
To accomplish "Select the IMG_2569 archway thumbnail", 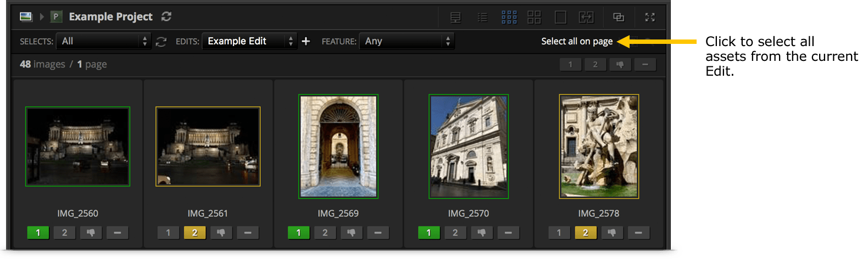I will (x=338, y=146).
